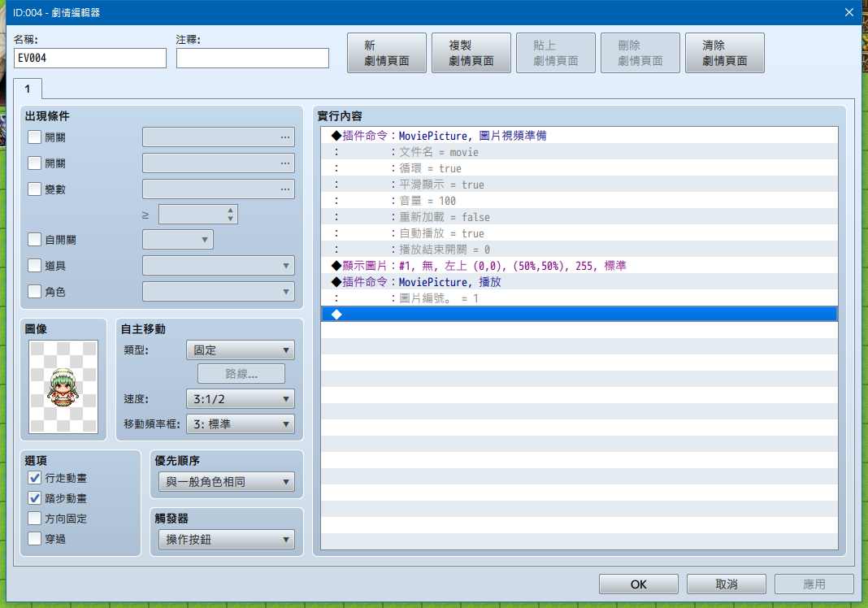Click the 名稱 field containing EV004
The width and height of the screenshot is (868, 608).
(x=90, y=59)
